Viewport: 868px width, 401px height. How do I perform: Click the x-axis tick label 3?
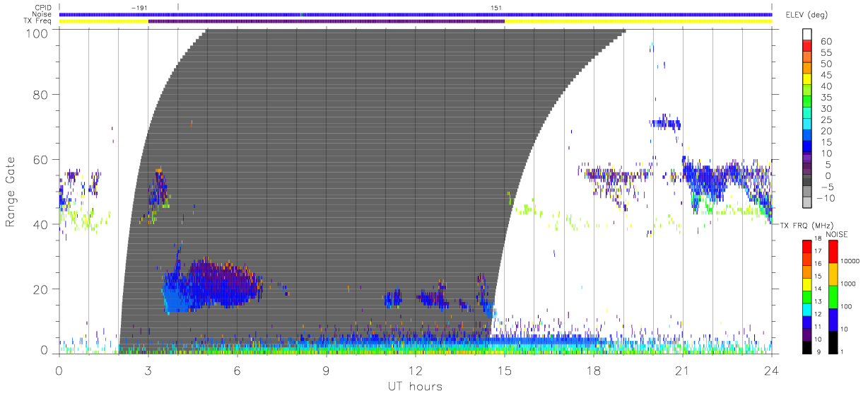tap(148, 370)
